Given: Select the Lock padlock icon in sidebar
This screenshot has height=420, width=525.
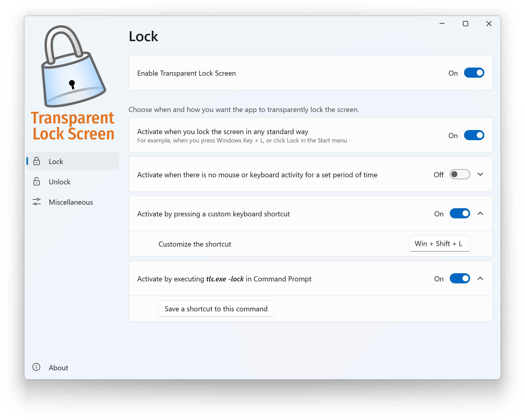Looking at the screenshot, I should (37, 161).
